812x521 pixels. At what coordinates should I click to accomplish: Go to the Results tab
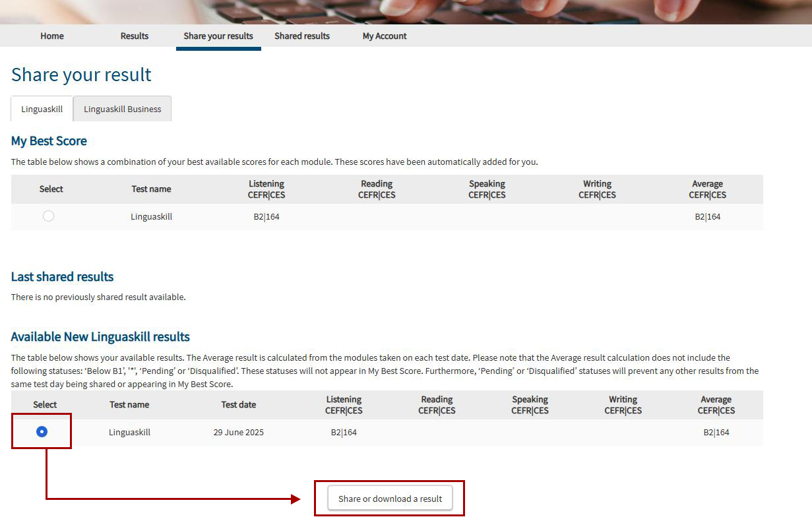tap(135, 36)
